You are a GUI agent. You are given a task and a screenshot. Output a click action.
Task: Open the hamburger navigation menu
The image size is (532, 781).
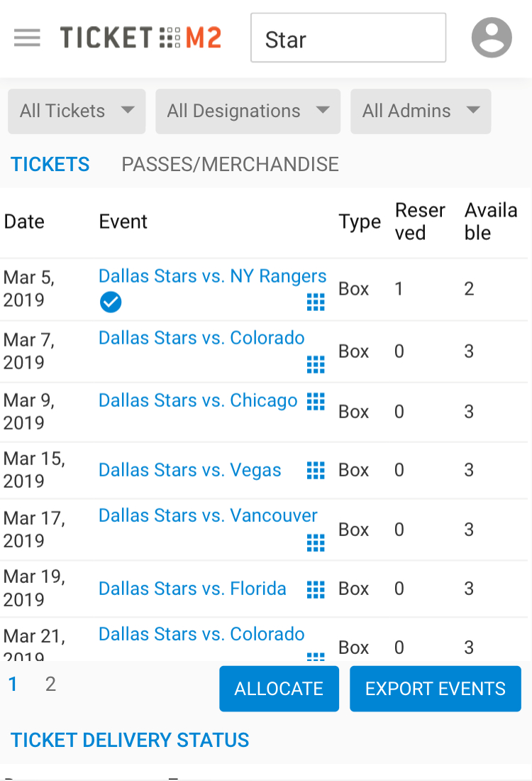tap(27, 38)
